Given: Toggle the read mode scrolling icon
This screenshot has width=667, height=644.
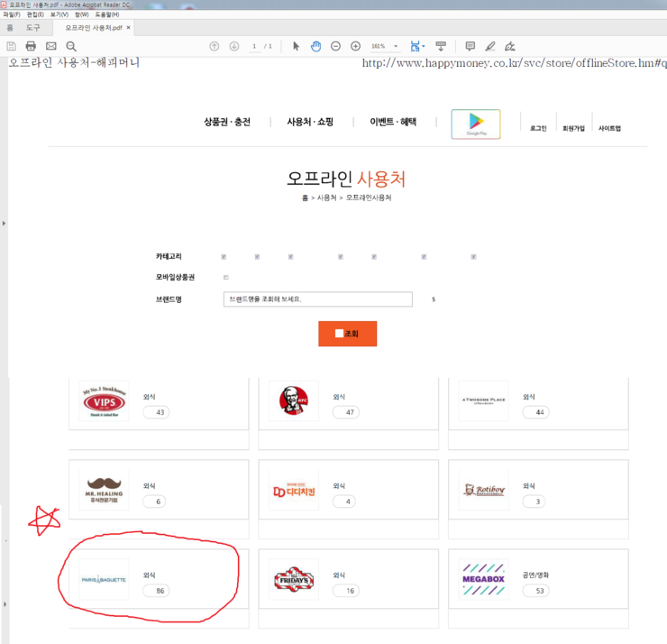Looking at the screenshot, I should tap(441, 46).
